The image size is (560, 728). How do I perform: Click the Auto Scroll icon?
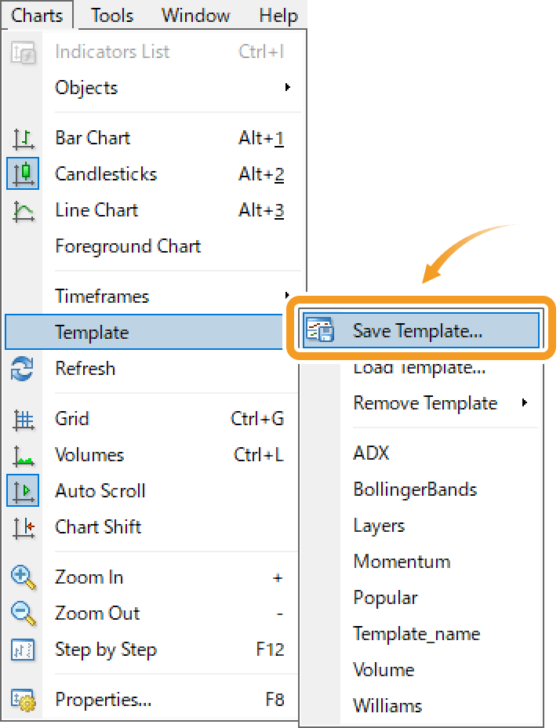pyautogui.click(x=23, y=490)
